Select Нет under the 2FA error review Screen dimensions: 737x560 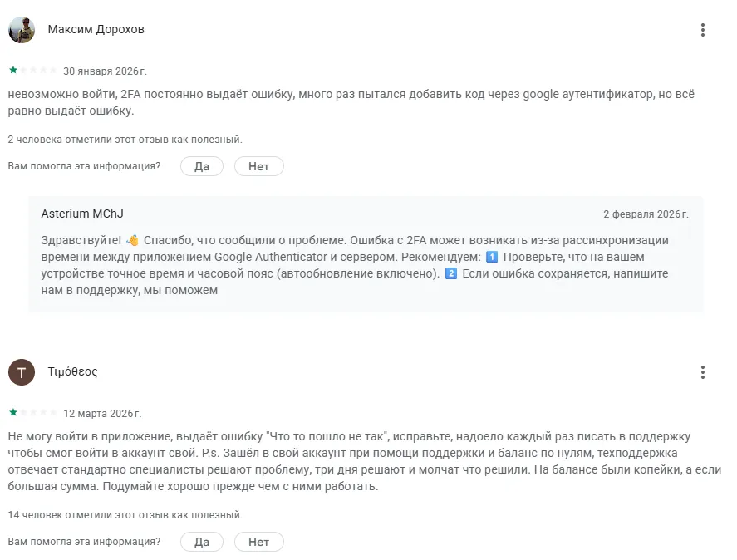tap(259, 166)
